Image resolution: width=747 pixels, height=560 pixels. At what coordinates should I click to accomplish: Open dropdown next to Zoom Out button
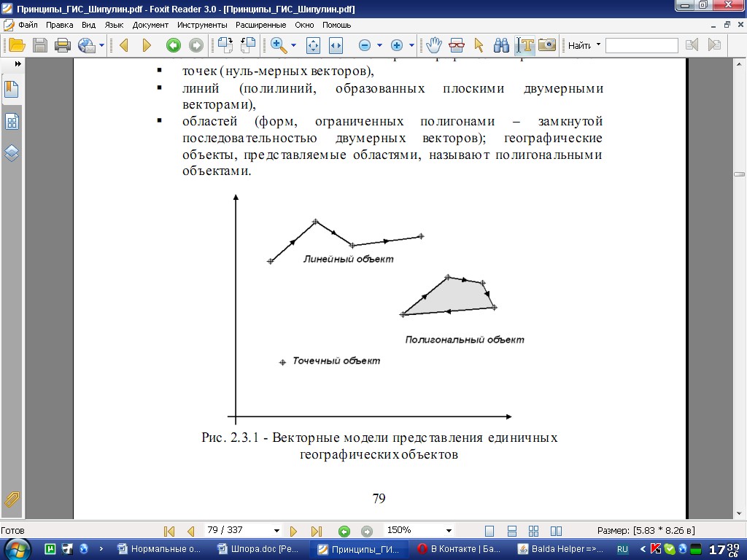coord(379,45)
